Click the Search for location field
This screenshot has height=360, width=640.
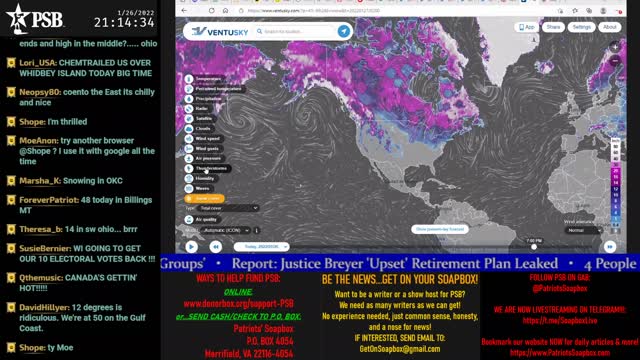296,31
